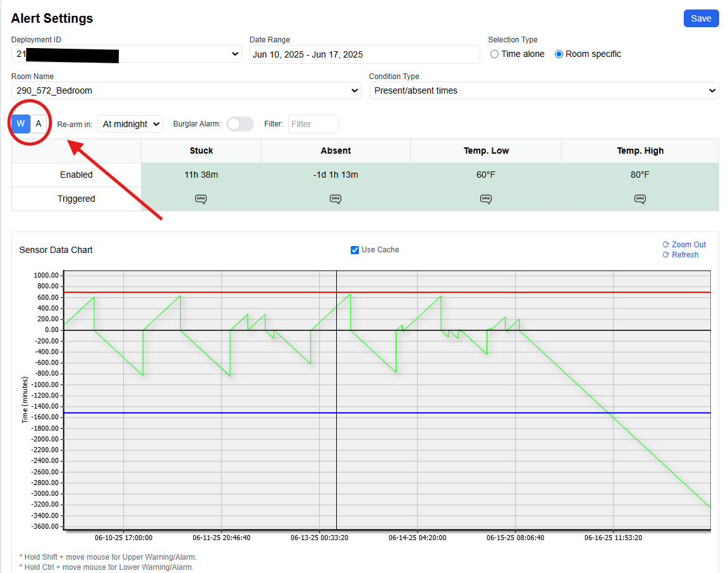Image resolution: width=728 pixels, height=573 pixels.
Task: Switch to the A alarm tab
Action: pyautogui.click(x=39, y=124)
